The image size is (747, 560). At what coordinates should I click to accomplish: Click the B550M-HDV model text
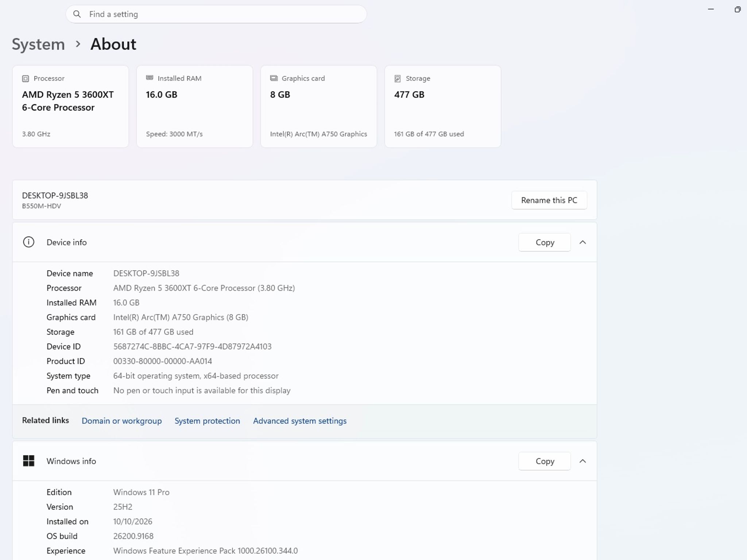click(x=41, y=206)
